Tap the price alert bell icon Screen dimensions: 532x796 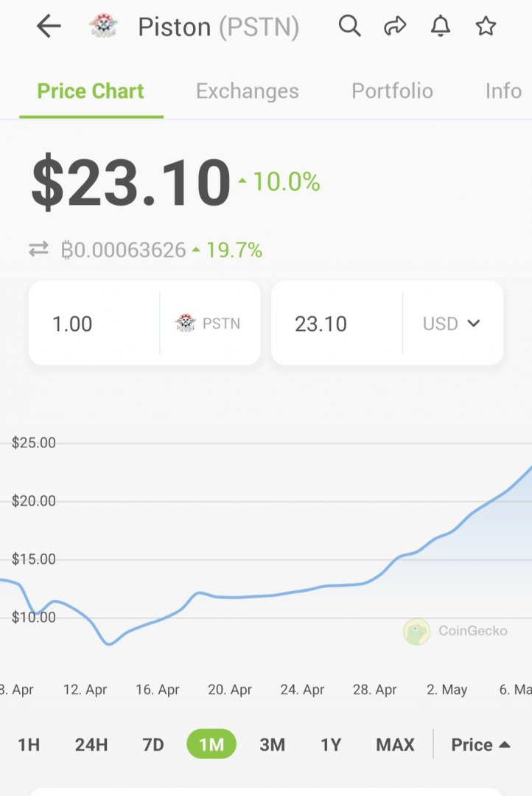pyautogui.click(x=441, y=27)
